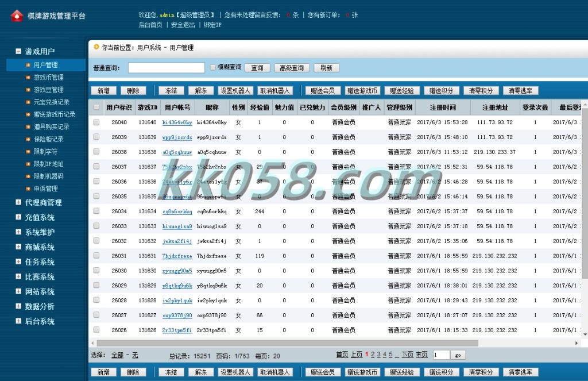Click the 普通查询 search input field

[167, 68]
